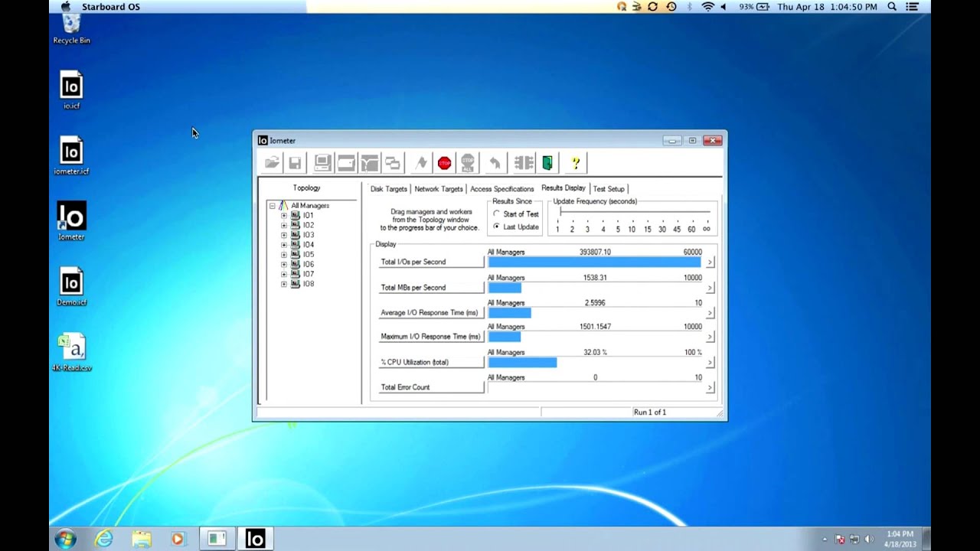Choose metric via Total I/Os per Second button
Screen dimensions: 980x551
432,262
